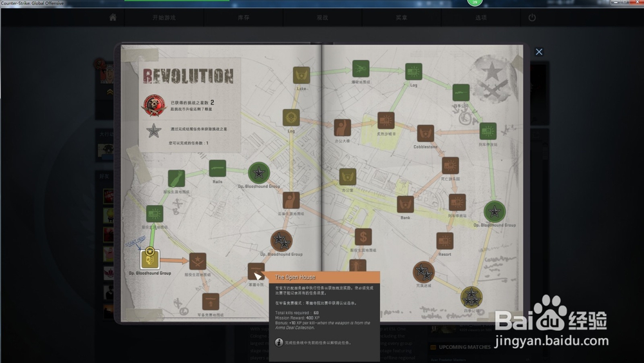Screen dimensions: 644x363
Task: Open the 库存 inventory tab
Action: point(243,17)
